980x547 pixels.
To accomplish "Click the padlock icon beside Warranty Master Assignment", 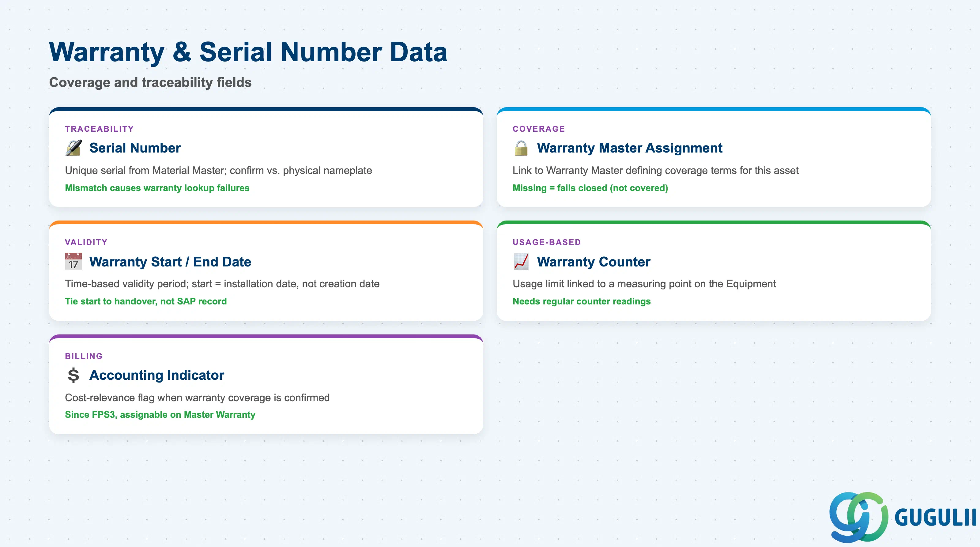I will [521, 148].
